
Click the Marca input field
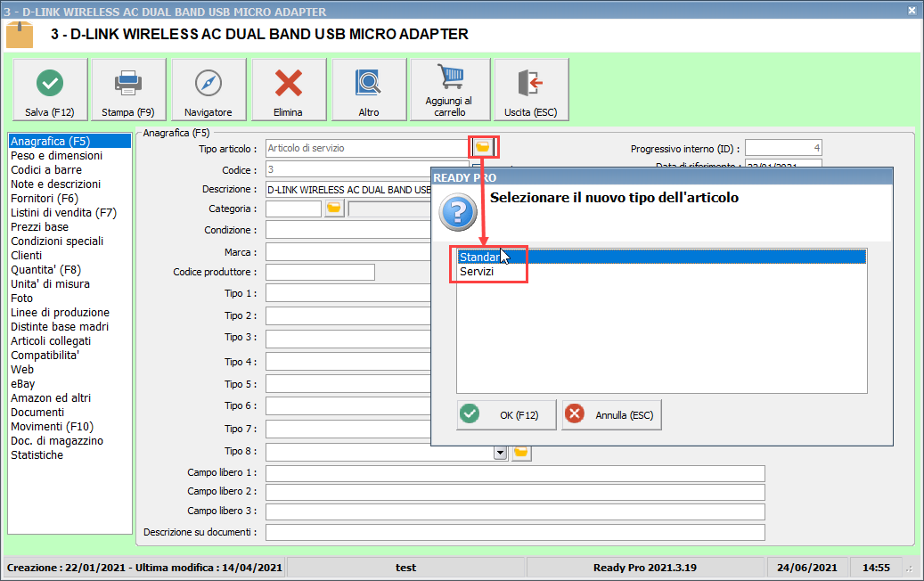pyautogui.click(x=348, y=252)
